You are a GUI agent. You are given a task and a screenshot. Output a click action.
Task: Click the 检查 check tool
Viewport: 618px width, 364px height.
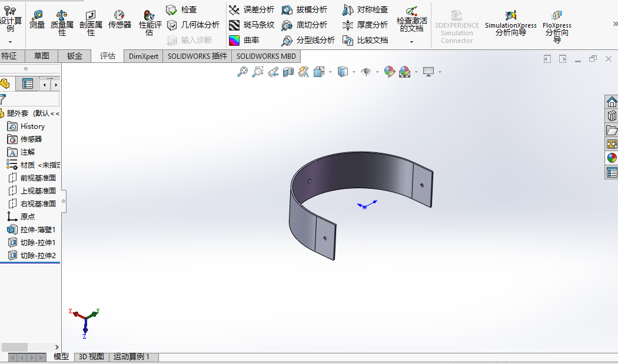(x=182, y=9)
